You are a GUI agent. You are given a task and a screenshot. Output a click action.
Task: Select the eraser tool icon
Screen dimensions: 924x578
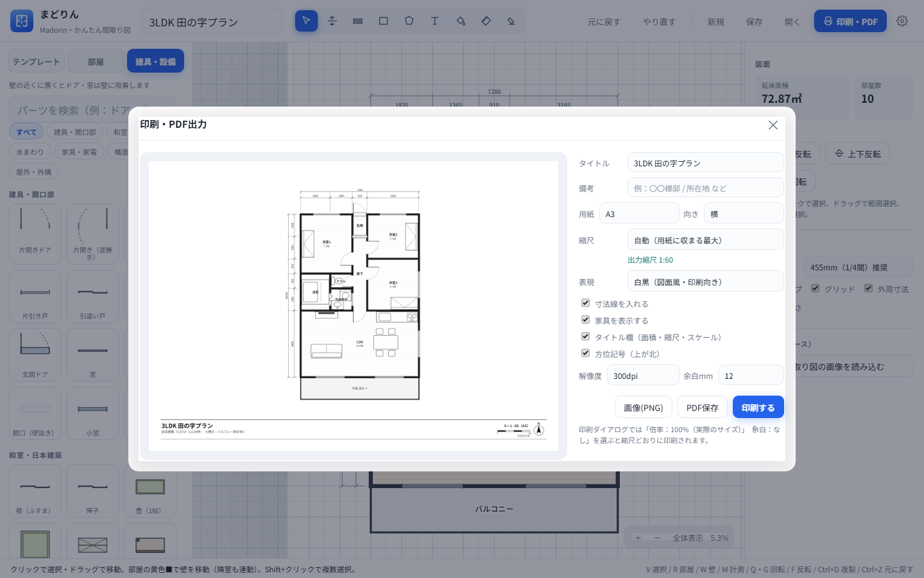click(511, 21)
